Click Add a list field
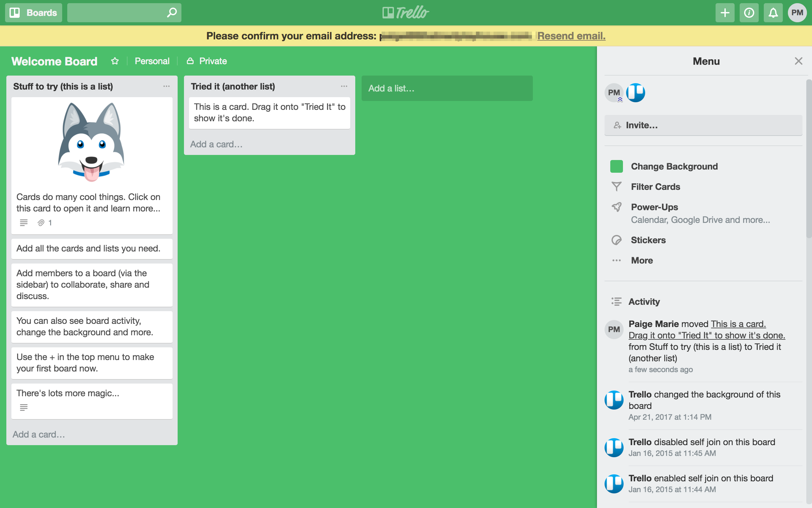 point(447,88)
